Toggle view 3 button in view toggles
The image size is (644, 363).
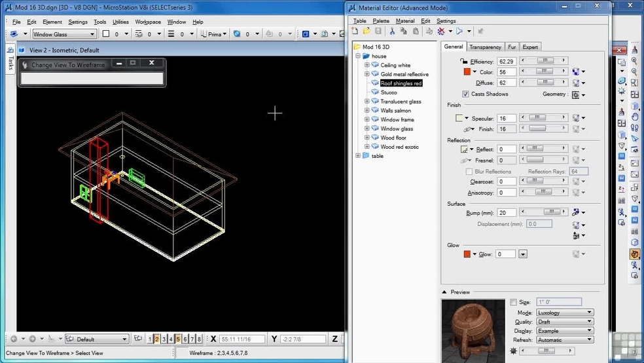click(x=164, y=339)
